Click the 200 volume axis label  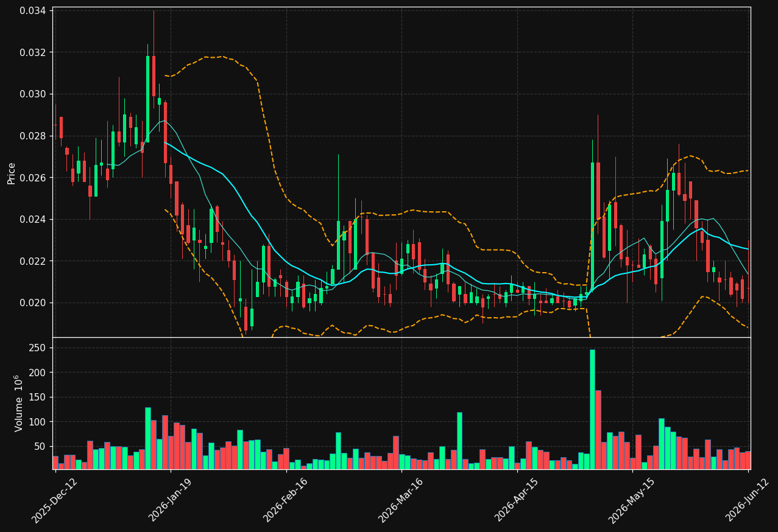coord(37,373)
